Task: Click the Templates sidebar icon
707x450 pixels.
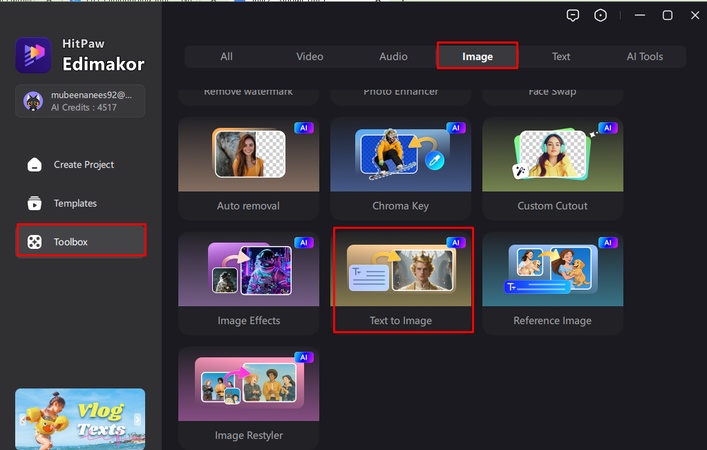Action: pyautogui.click(x=35, y=204)
